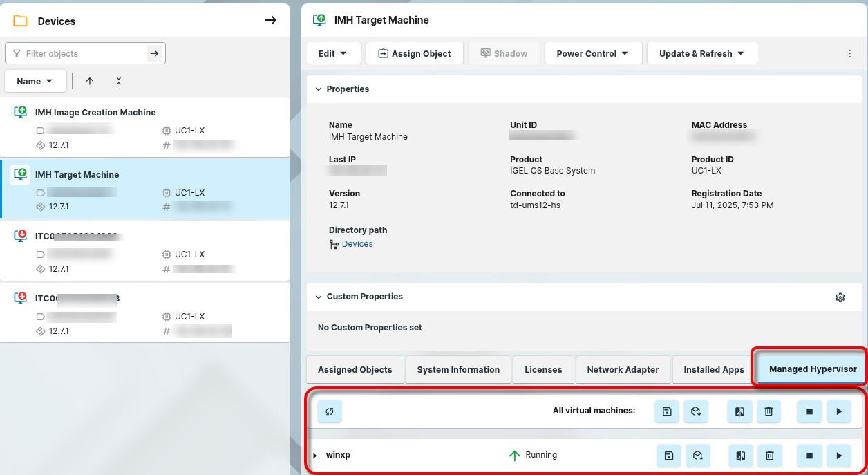Click the trash icon for all virtual machines
868x475 pixels.
(x=768, y=411)
